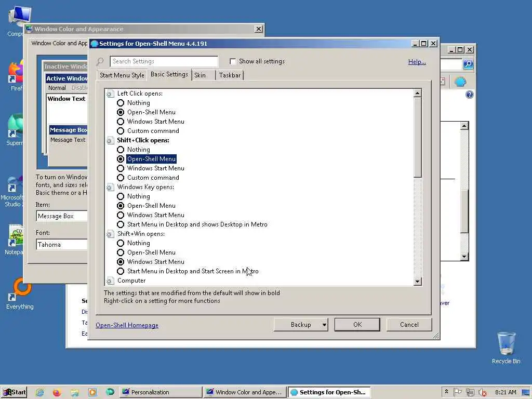This screenshot has width=532, height=399.
Task: Switch to the Skin tab
Action: tap(204, 75)
